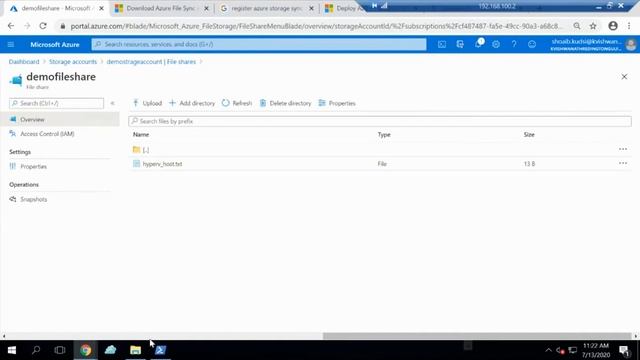Reload the page with the browser refresh icon
The image size is (640, 360).
tap(43, 26)
